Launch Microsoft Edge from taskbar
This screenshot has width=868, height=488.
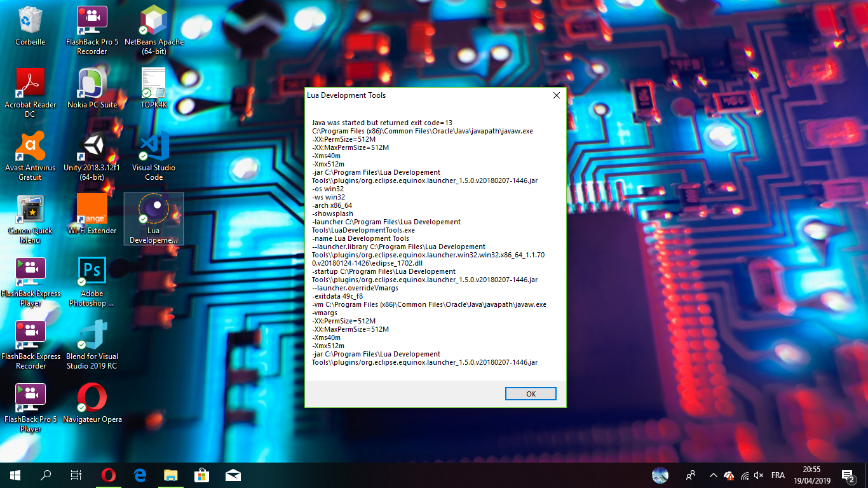[140, 475]
